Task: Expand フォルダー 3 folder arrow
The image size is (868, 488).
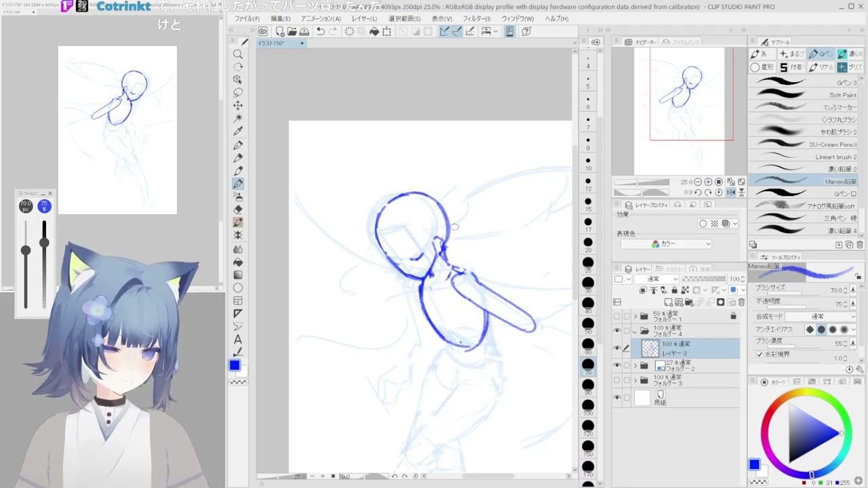Action: click(x=635, y=381)
